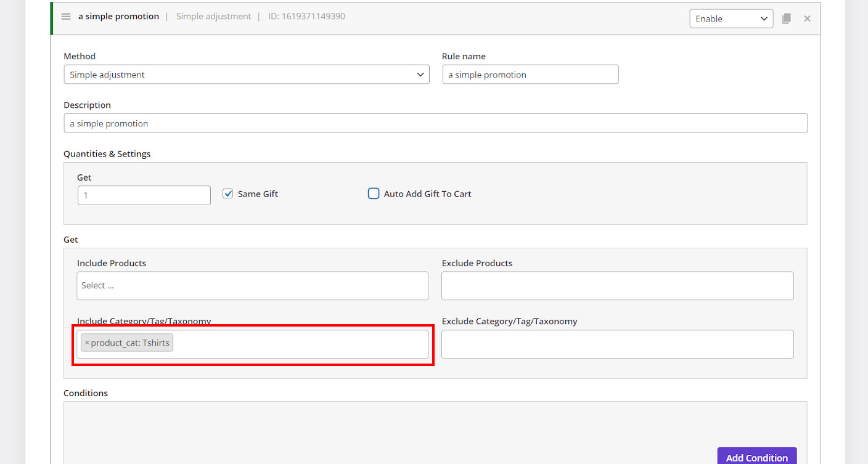868x464 pixels.
Task: Click the Add Condition button
Action: point(756,457)
